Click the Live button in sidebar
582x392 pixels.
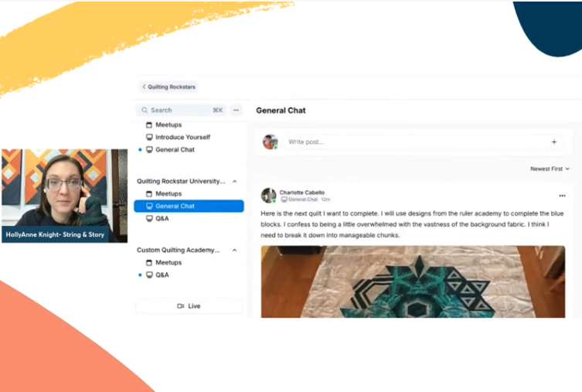click(189, 306)
